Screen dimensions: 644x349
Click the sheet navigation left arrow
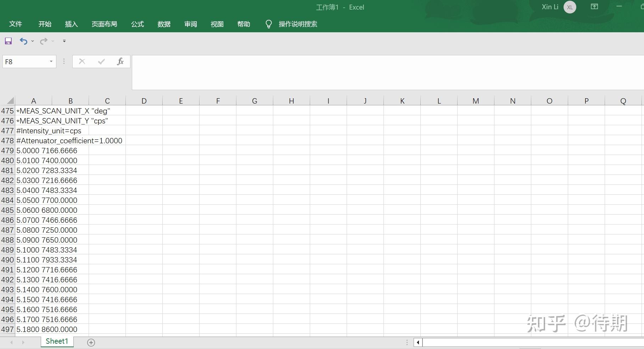[x=11, y=342]
